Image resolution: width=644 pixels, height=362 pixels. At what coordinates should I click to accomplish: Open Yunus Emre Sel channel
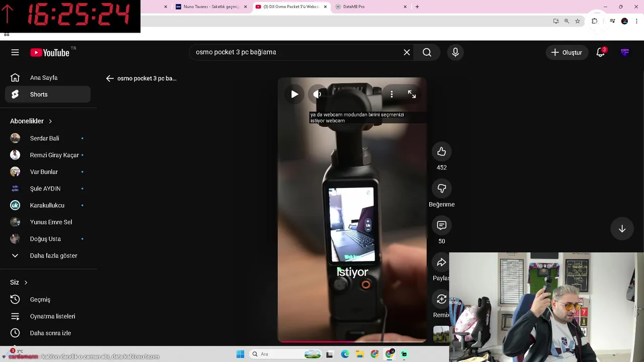click(48, 222)
